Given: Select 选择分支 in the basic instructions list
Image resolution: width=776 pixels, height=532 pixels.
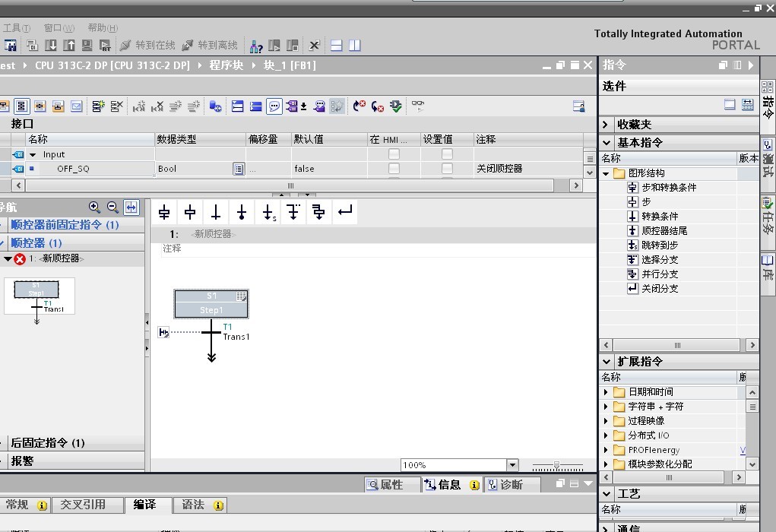Looking at the screenshot, I should (660, 260).
